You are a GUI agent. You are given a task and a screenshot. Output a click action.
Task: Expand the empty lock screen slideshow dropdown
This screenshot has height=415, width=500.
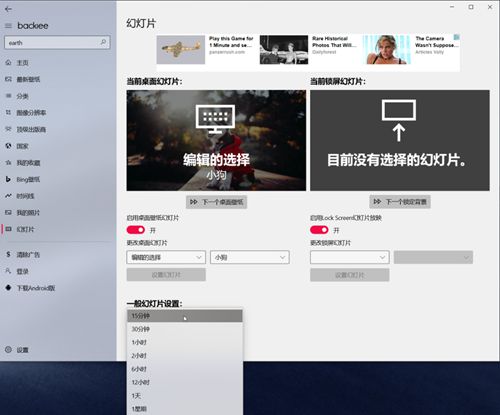pos(350,257)
